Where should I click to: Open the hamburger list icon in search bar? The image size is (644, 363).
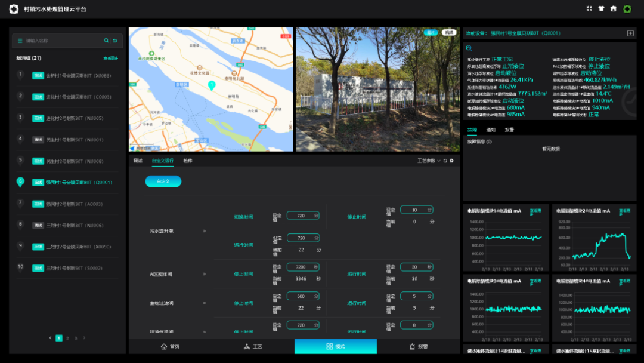tap(20, 41)
